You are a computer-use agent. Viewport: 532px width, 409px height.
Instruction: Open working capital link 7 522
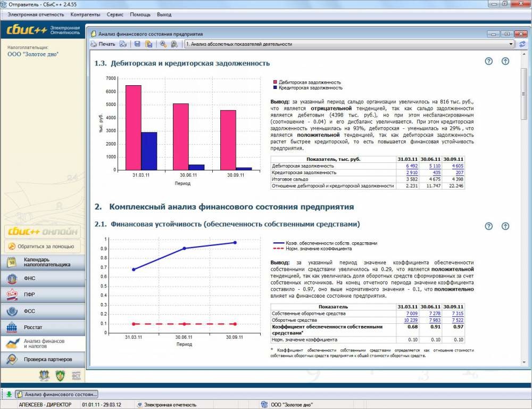pyautogui.click(x=458, y=320)
